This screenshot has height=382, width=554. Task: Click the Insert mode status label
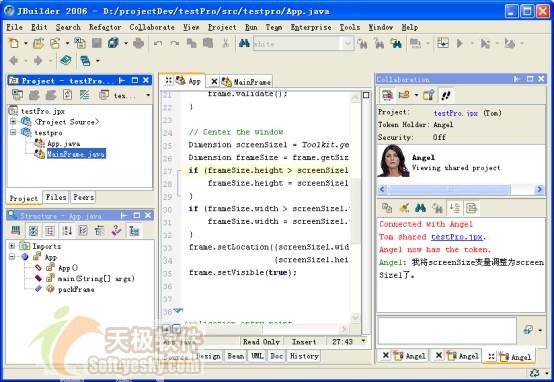(304, 342)
